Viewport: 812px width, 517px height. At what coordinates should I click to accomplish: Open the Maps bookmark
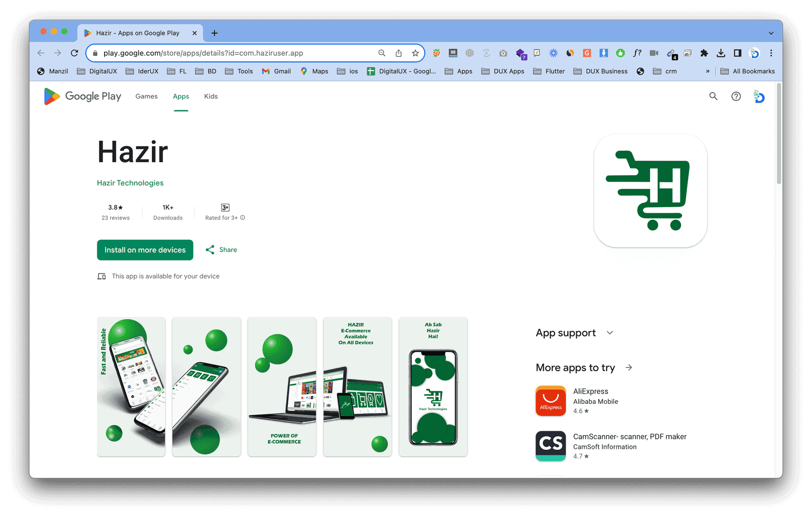[x=314, y=71]
